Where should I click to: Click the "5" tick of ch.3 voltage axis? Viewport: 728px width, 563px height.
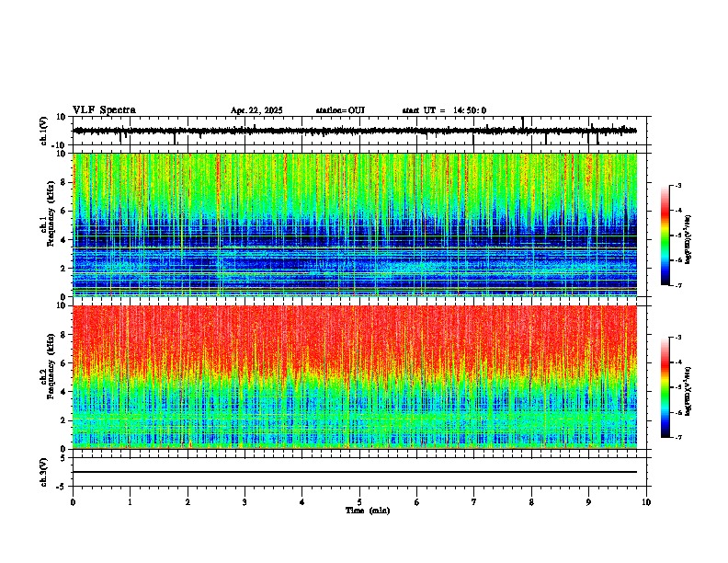click(64, 457)
